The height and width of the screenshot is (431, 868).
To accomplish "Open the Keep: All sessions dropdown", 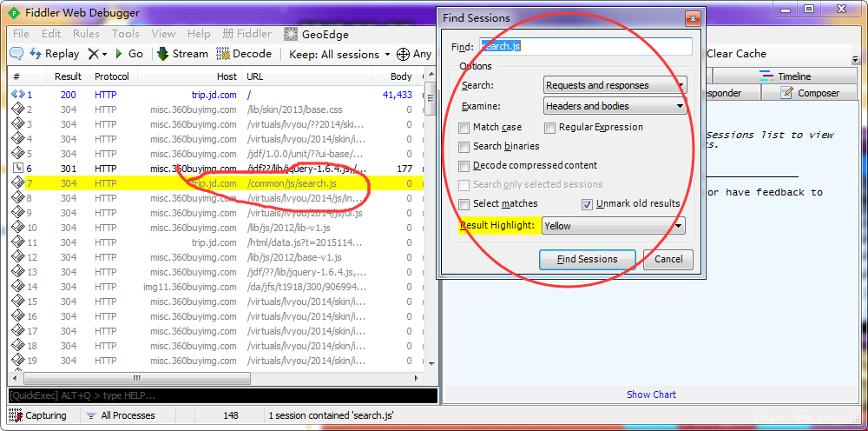I will (339, 54).
